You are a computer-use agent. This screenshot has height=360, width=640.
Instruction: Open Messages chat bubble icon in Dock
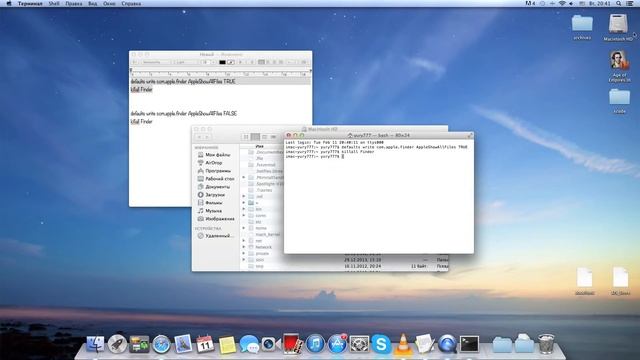pyautogui.click(x=249, y=344)
